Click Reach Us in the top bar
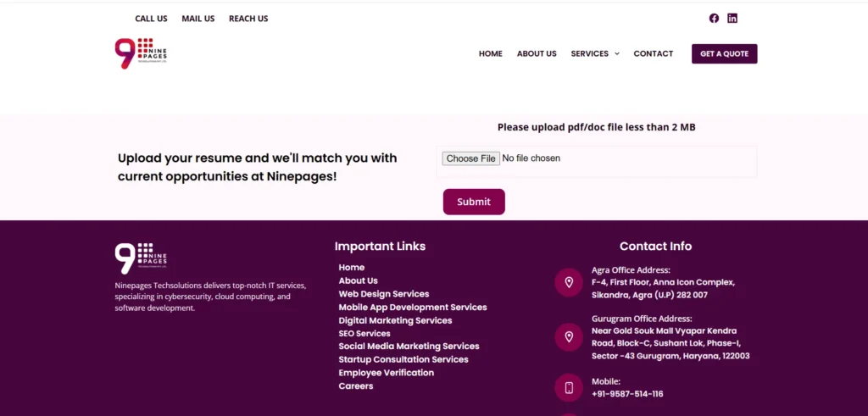The height and width of the screenshot is (416, 868). (248, 19)
